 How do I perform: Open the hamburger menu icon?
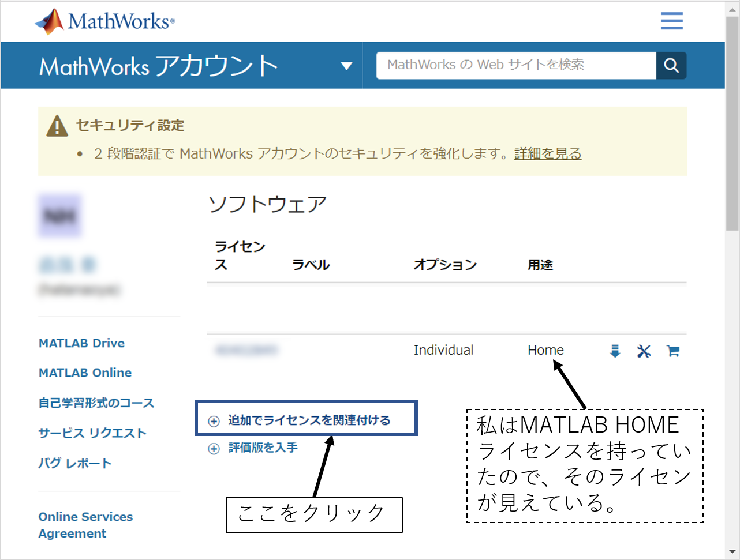tap(672, 21)
